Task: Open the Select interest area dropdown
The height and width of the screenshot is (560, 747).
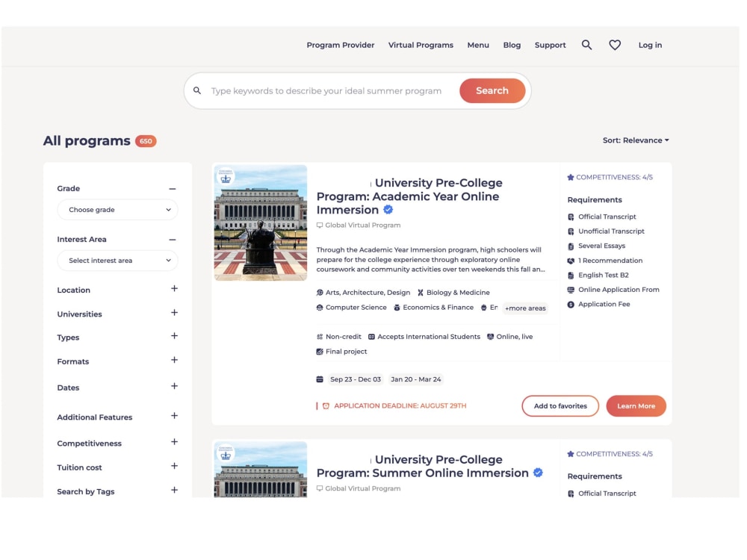Action: (117, 261)
